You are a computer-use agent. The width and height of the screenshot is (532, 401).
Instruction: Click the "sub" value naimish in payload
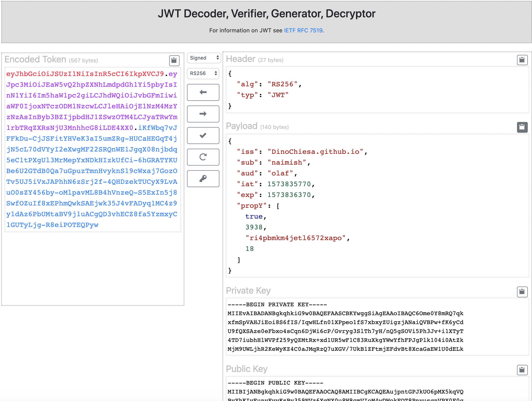287,163
